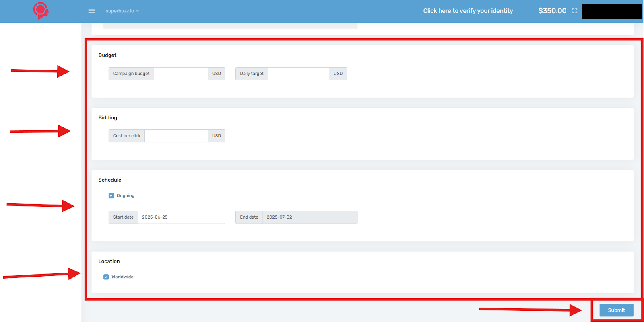The image size is (644, 322).
Task: Expand the superbuzz.io site dropdown
Action: [x=122, y=11]
